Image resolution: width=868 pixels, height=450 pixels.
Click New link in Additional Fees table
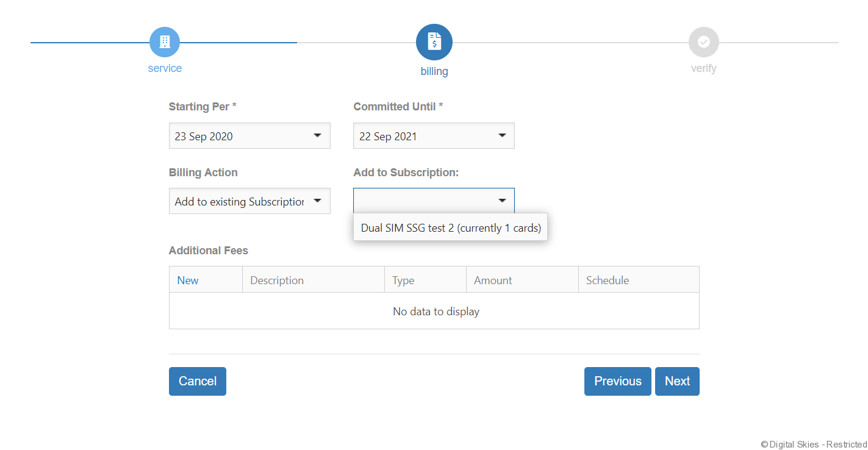[x=188, y=280]
